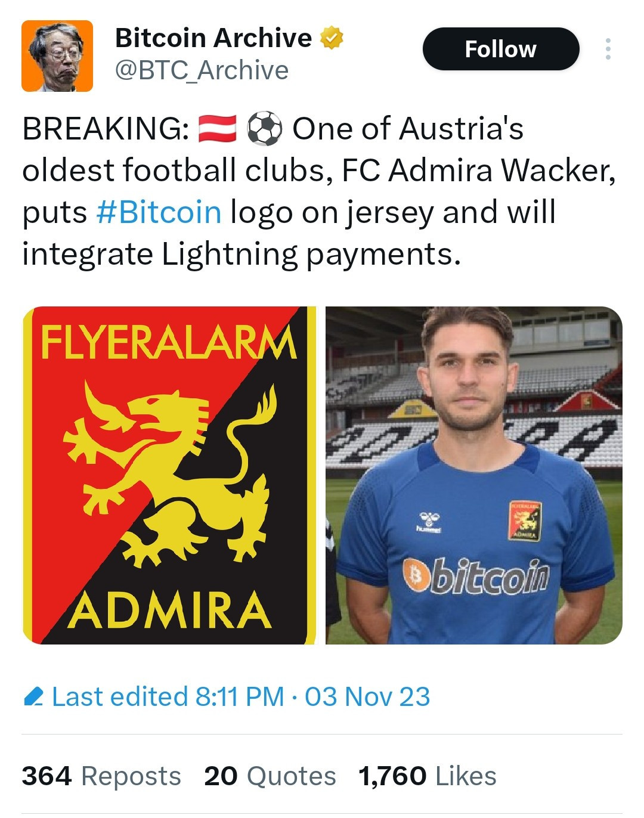Click the bitcoin logo on the jersey

[475, 577]
